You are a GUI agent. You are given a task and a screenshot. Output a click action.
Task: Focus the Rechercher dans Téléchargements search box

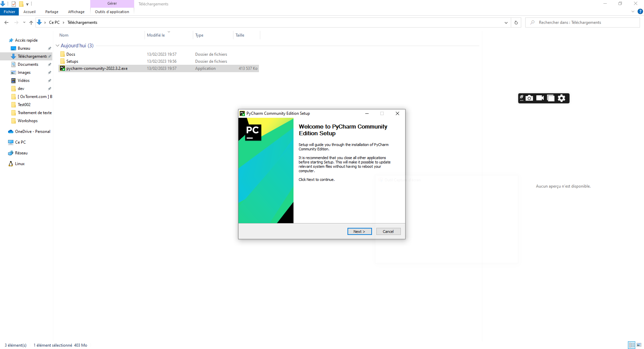point(583,22)
